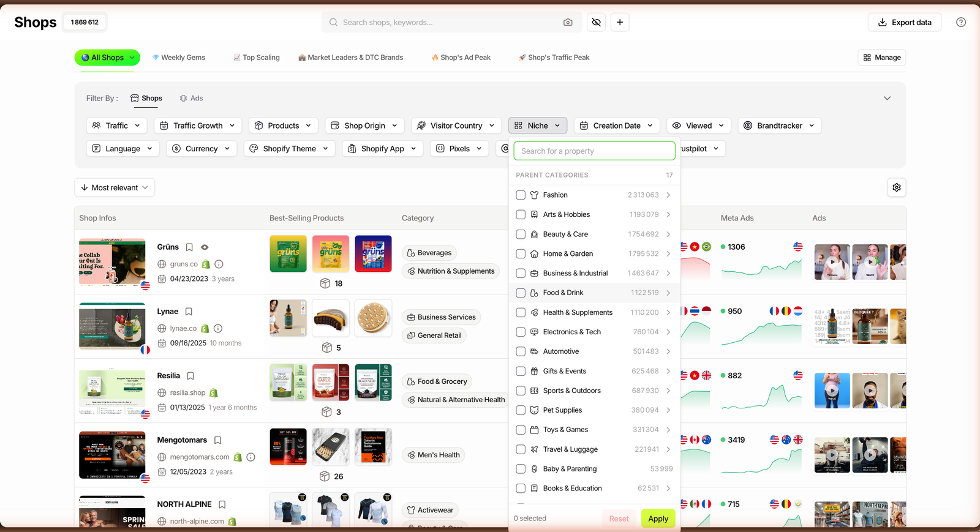Open the Top Scaling tab
980x532 pixels.
pos(256,58)
